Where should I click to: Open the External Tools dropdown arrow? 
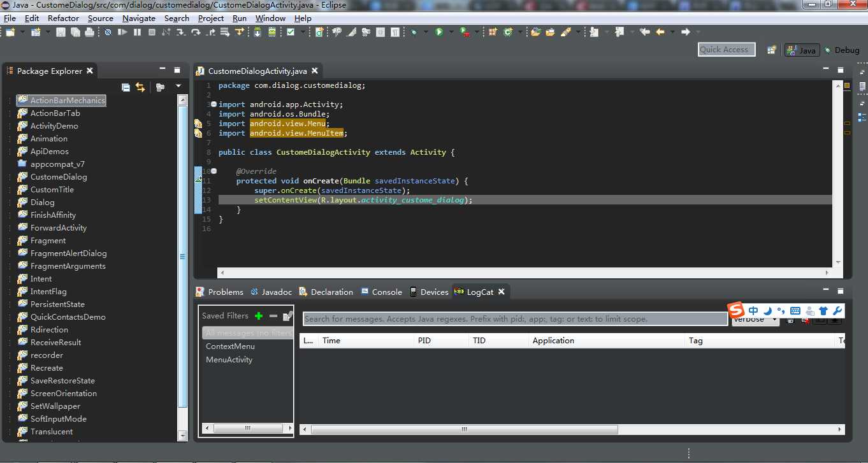point(477,32)
